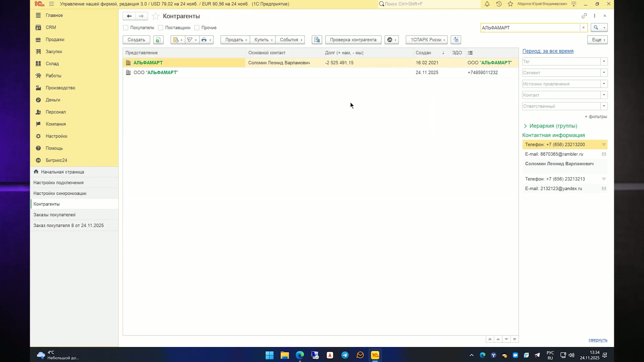Expand Иерархия (группы) section

(550, 126)
